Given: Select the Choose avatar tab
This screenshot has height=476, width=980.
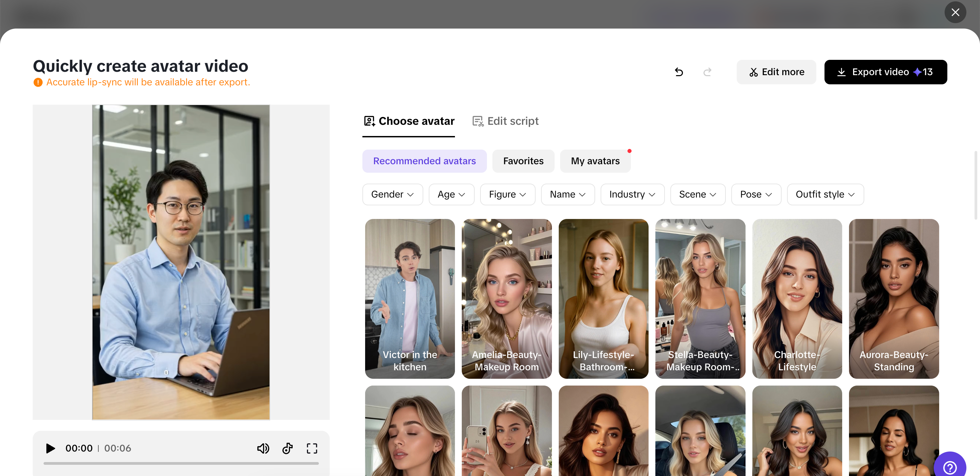Looking at the screenshot, I should (409, 121).
